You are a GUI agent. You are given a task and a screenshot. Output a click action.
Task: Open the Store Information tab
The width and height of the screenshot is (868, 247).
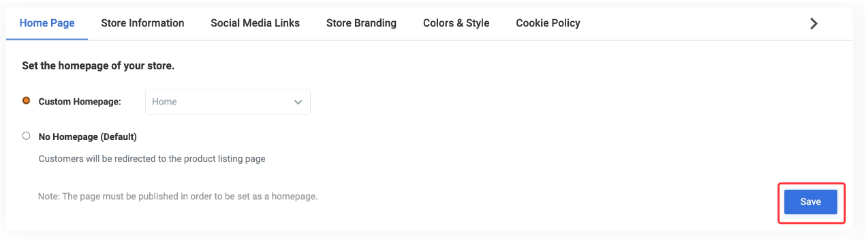coord(142,23)
